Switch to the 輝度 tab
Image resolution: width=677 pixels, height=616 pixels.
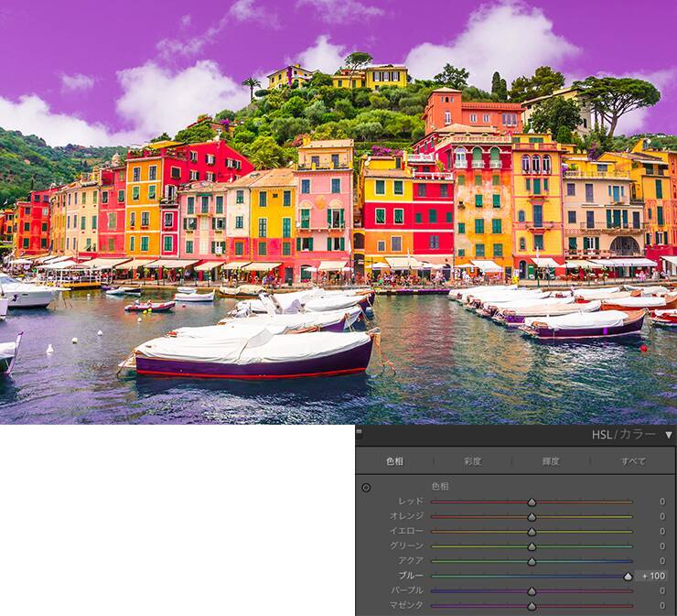coord(551,461)
